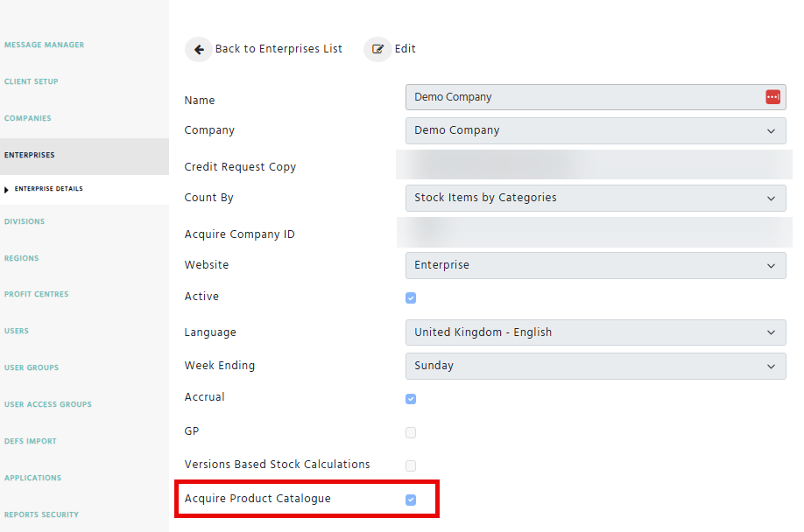Toggle the Active checkbox
804x532 pixels.
[411, 297]
